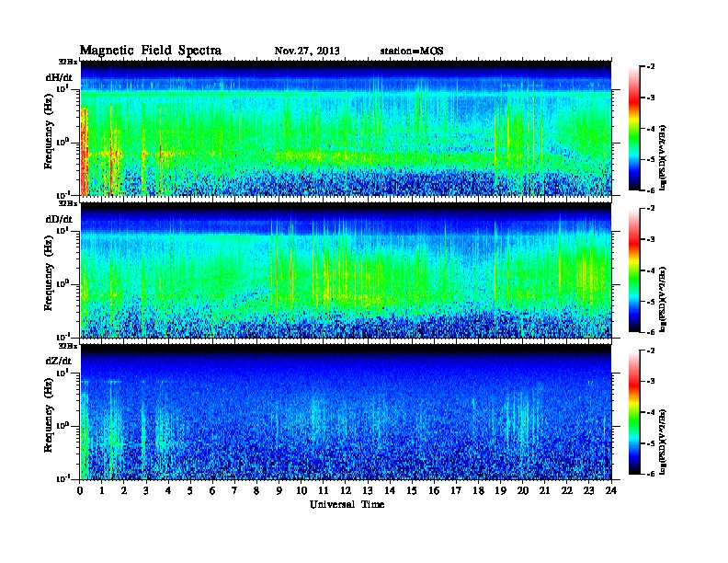Image resolution: width=728 pixels, height=563 pixels.
Task: Click the dH/dt spectrogram color scale bar
Action: (x=634, y=129)
